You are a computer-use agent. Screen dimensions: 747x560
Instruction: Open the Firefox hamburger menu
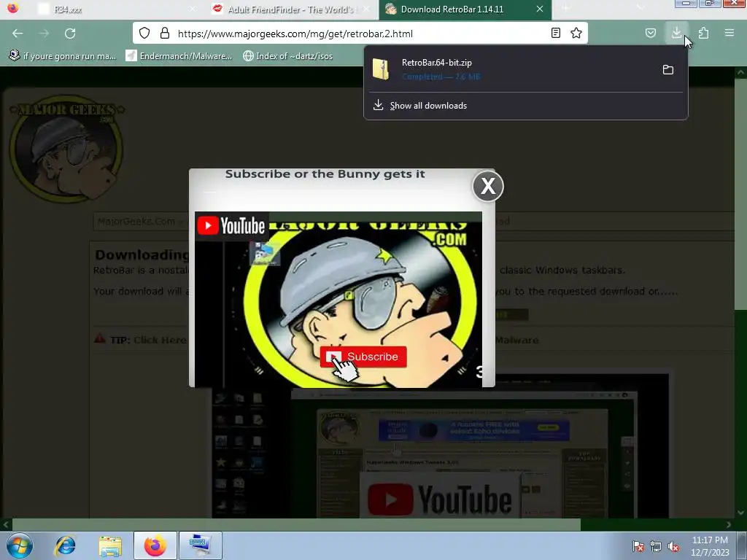point(729,33)
